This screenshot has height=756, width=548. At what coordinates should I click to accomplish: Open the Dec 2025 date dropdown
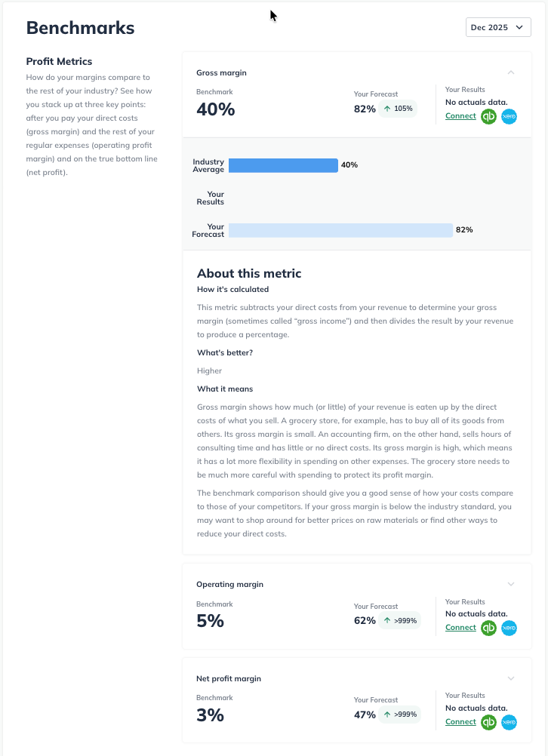pyautogui.click(x=497, y=26)
